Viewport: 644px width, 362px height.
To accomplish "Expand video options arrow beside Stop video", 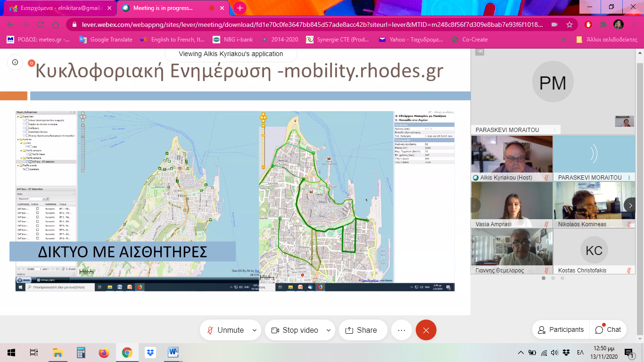I will coord(329,330).
